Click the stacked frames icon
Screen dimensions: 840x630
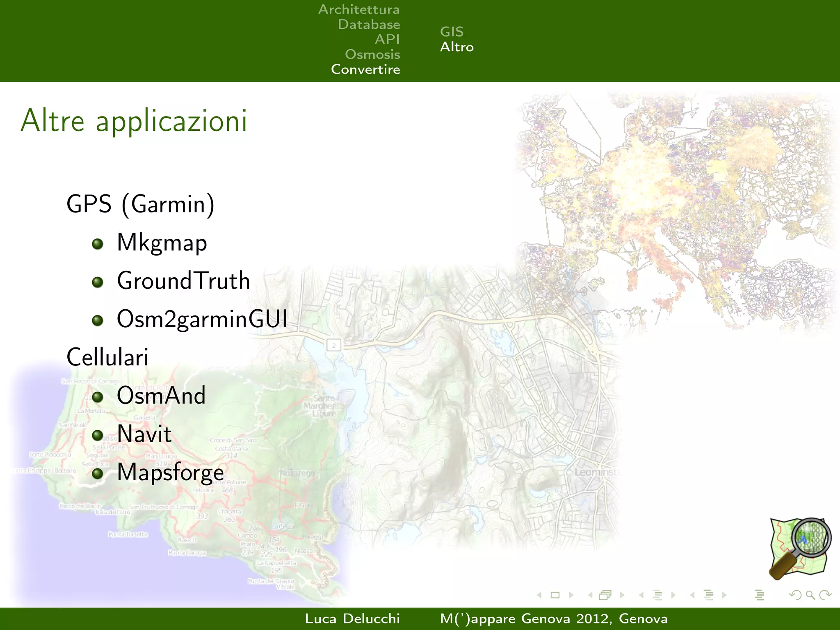605,595
